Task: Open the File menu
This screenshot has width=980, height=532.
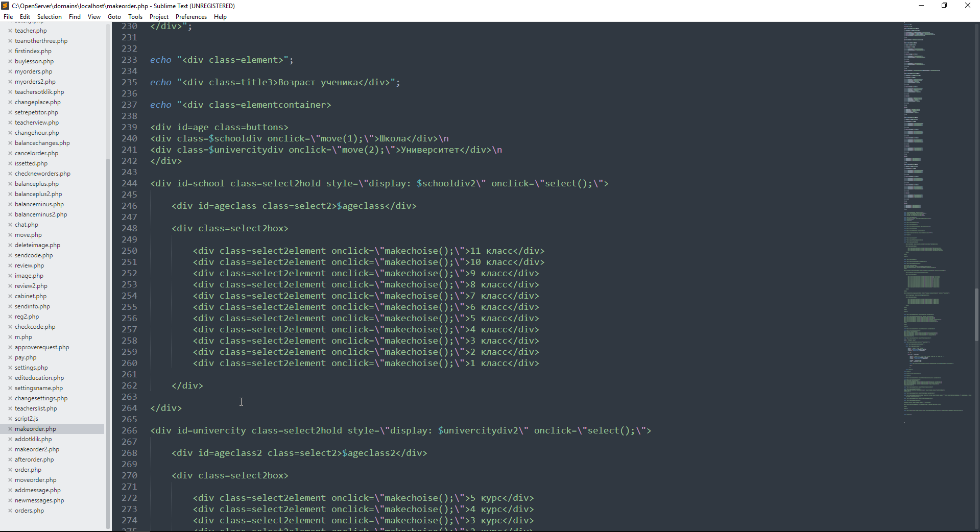Action: tap(8, 17)
